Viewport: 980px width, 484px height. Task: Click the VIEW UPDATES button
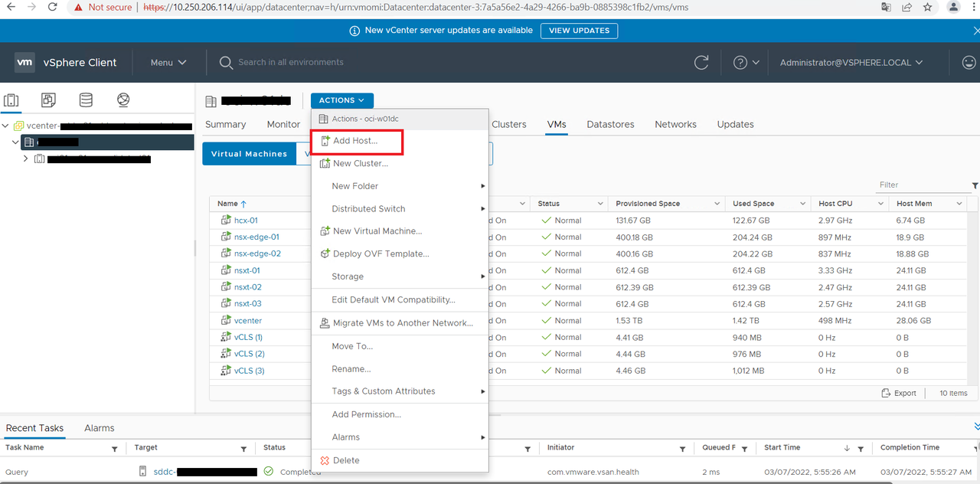(579, 31)
